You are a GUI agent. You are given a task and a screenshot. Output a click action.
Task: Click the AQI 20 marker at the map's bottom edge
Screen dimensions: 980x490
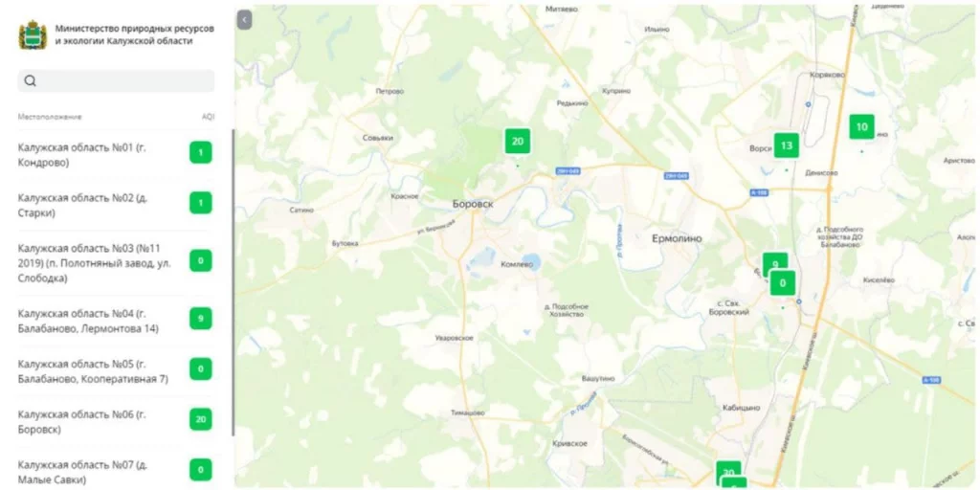(x=728, y=471)
